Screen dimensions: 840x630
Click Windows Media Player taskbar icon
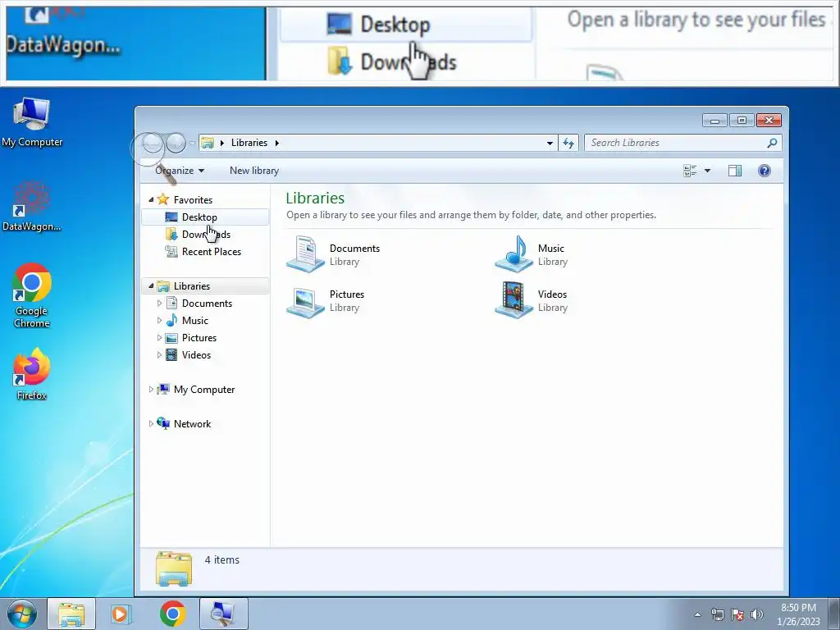121,614
